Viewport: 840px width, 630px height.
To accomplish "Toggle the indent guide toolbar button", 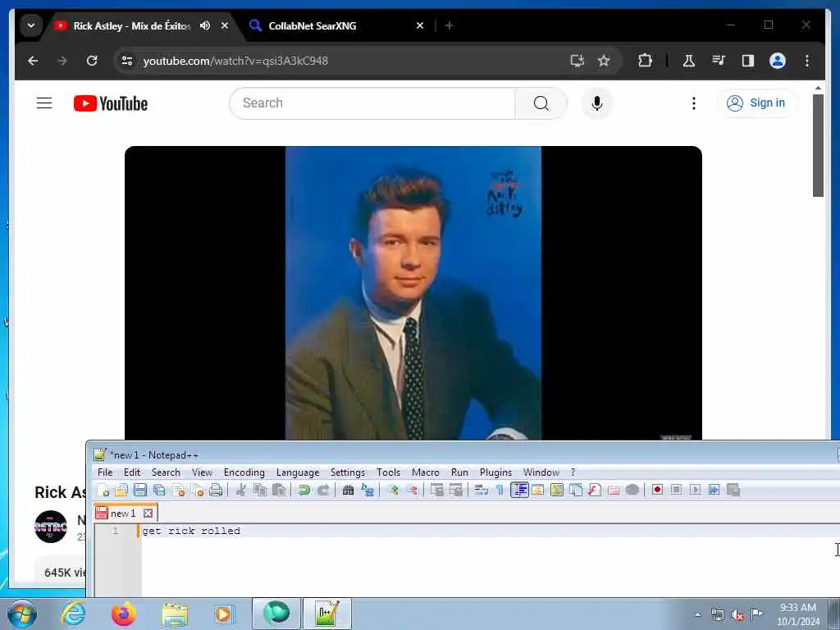I will click(x=519, y=490).
